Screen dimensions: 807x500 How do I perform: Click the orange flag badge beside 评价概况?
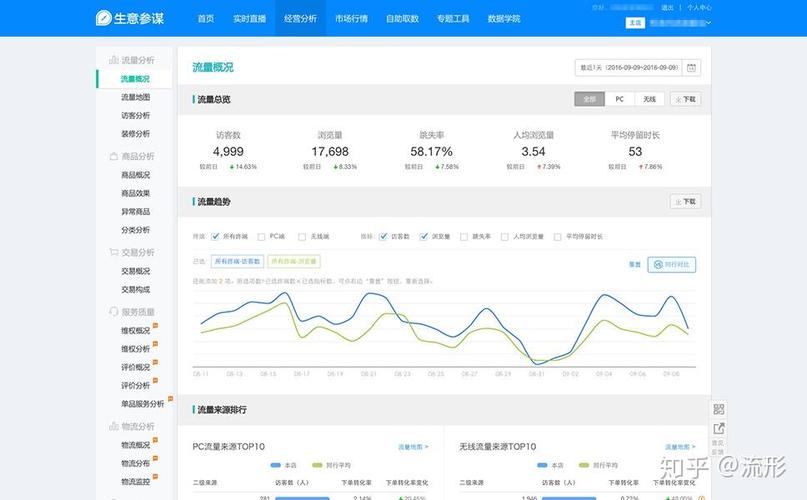pos(155,363)
